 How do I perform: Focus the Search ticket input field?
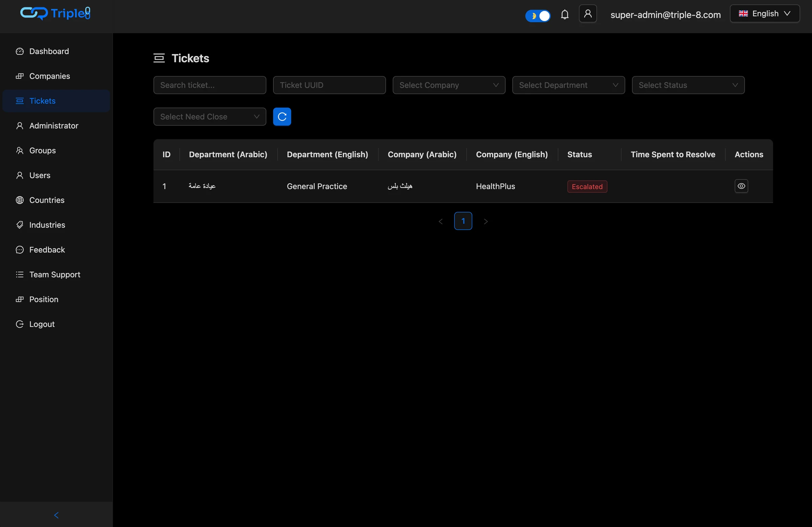pos(210,85)
